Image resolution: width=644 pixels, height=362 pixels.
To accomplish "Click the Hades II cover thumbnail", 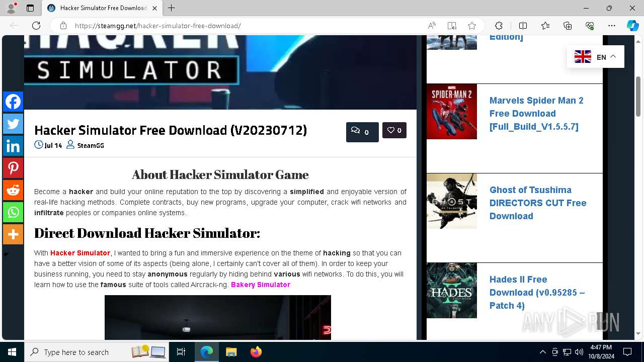I will coord(452,291).
